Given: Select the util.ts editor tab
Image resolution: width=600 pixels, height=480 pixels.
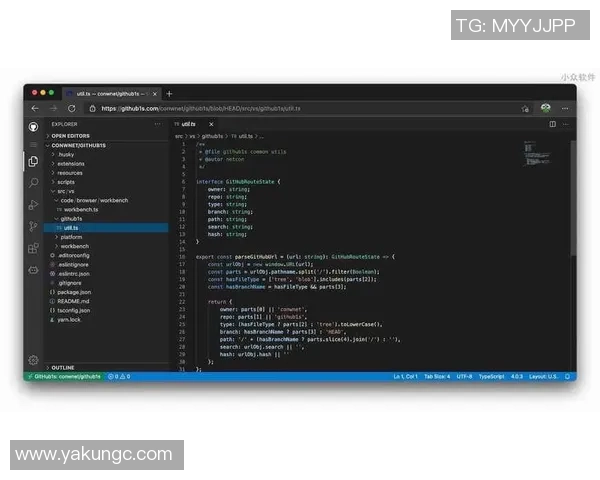Looking at the screenshot, I should 188,124.
